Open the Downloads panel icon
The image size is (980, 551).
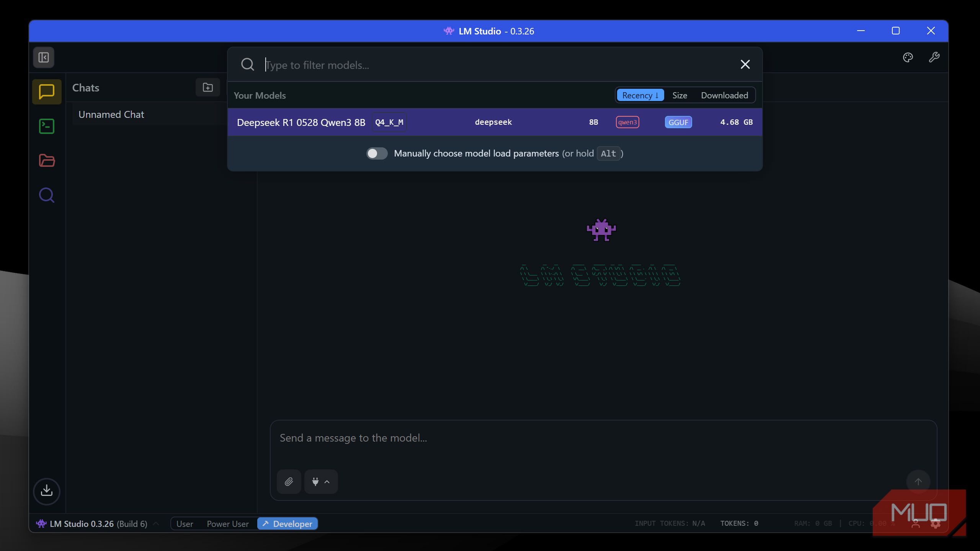[x=47, y=491]
